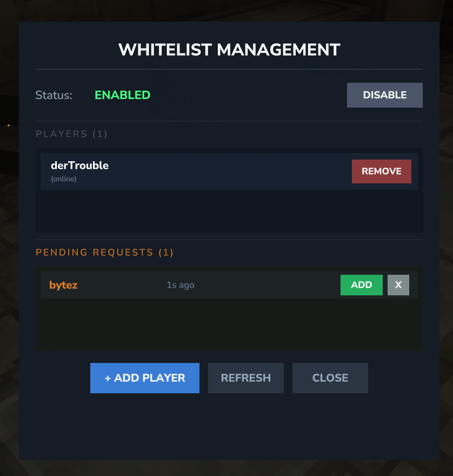This screenshot has height=476, width=453.
Task: Refresh the whitelist
Action: (x=246, y=378)
